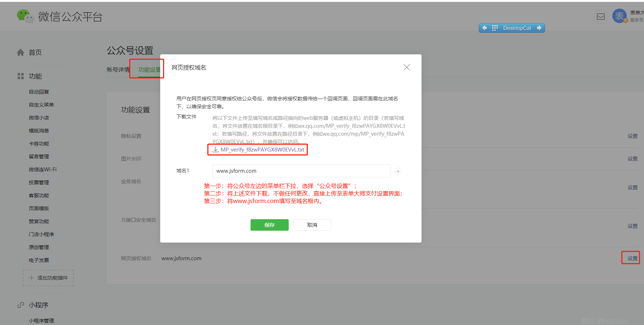The height and width of the screenshot is (325, 644).
Task: Open the mail notifications envelope icon
Action: pyautogui.click(x=601, y=17)
